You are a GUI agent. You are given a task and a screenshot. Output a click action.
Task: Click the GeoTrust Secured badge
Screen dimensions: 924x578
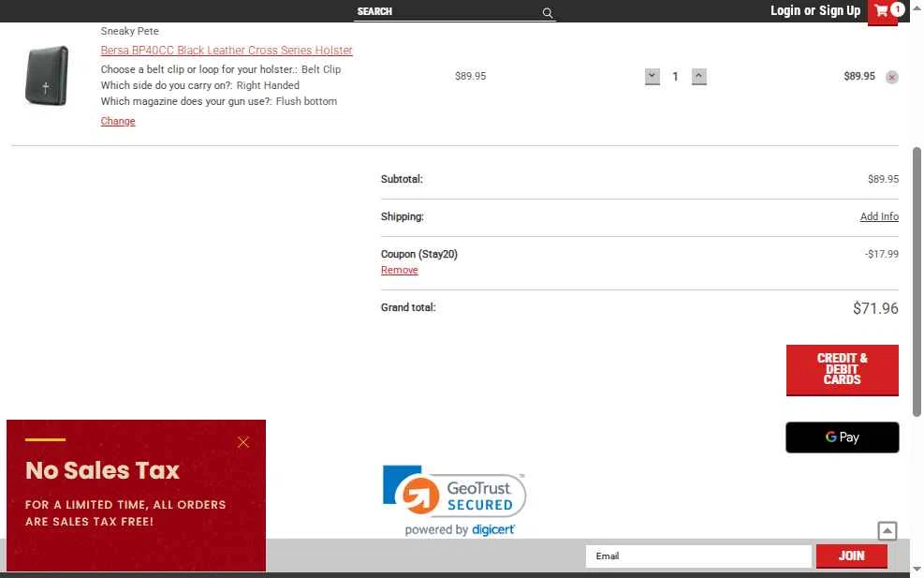tap(454, 500)
